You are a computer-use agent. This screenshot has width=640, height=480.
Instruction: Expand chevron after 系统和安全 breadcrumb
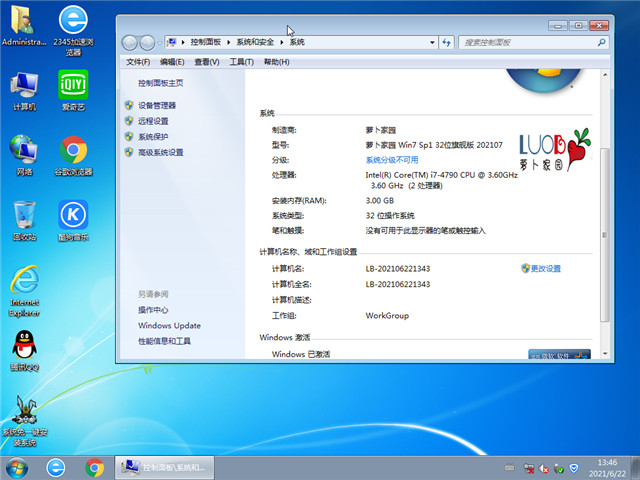pyautogui.click(x=282, y=42)
